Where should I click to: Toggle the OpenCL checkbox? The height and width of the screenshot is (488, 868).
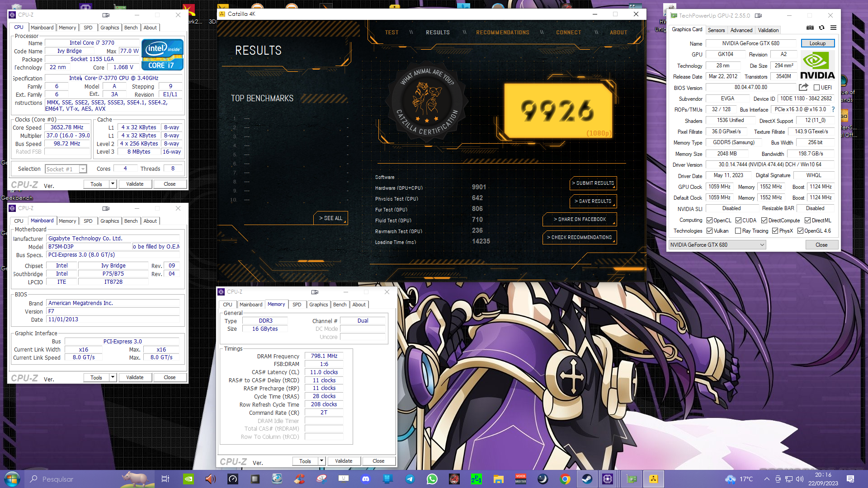[x=709, y=221]
